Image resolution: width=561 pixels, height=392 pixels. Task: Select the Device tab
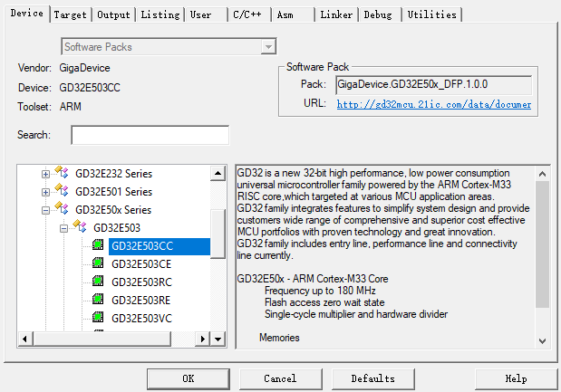[27, 14]
